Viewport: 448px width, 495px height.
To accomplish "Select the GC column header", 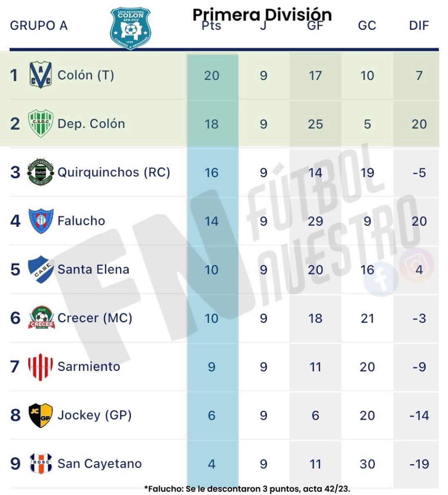I will (x=367, y=26).
